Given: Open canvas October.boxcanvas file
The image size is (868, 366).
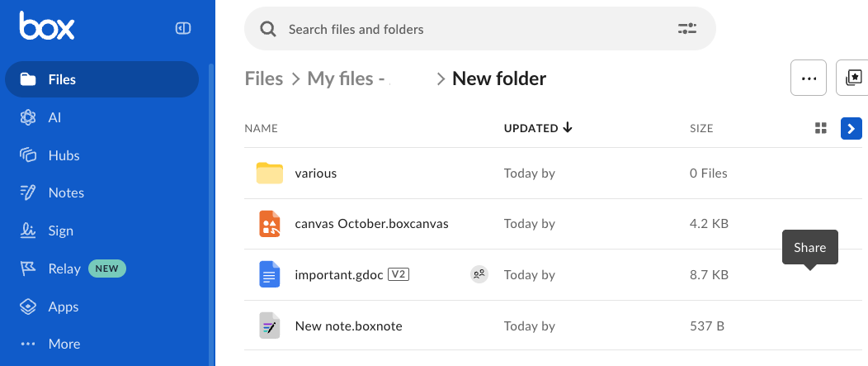Looking at the screenshot, I should click(371, 224).
